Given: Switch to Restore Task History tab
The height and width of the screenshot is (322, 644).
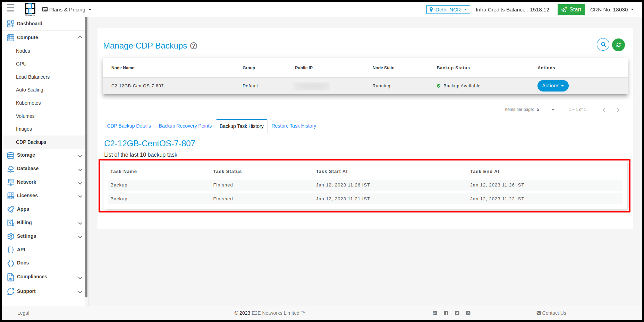Looking at the screenshot, I should coord(294,126).
